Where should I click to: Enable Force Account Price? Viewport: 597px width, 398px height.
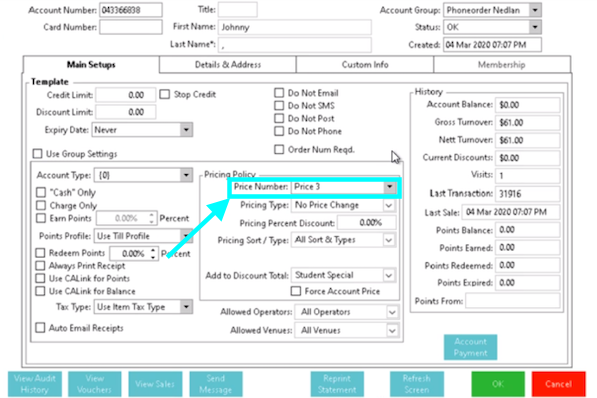[296, 291]
